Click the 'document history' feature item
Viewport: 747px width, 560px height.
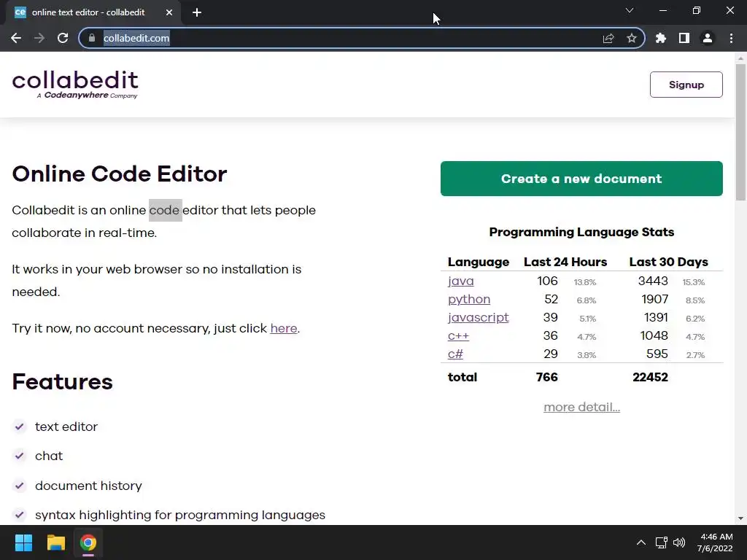click(x=88, y=486)
